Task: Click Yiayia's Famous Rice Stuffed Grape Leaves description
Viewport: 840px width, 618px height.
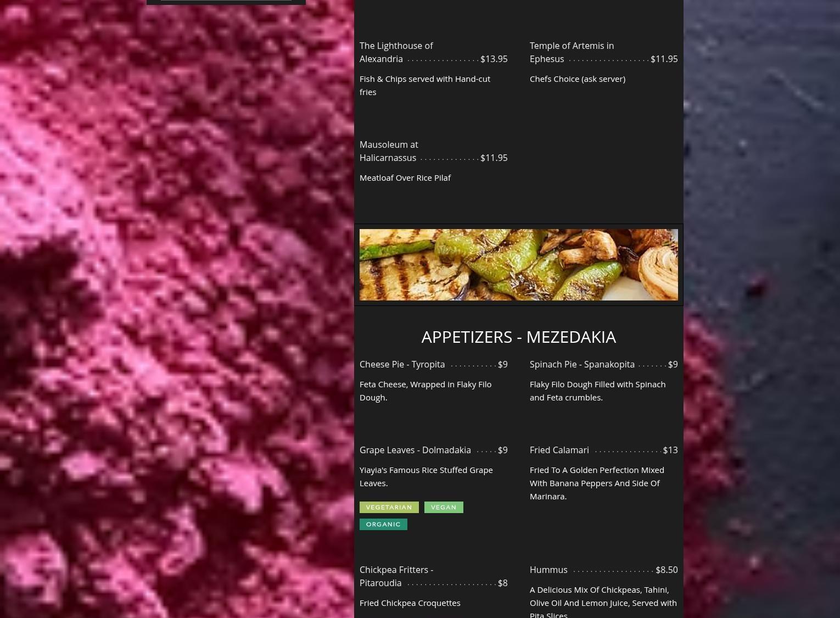Action: (x=426, y=476)
